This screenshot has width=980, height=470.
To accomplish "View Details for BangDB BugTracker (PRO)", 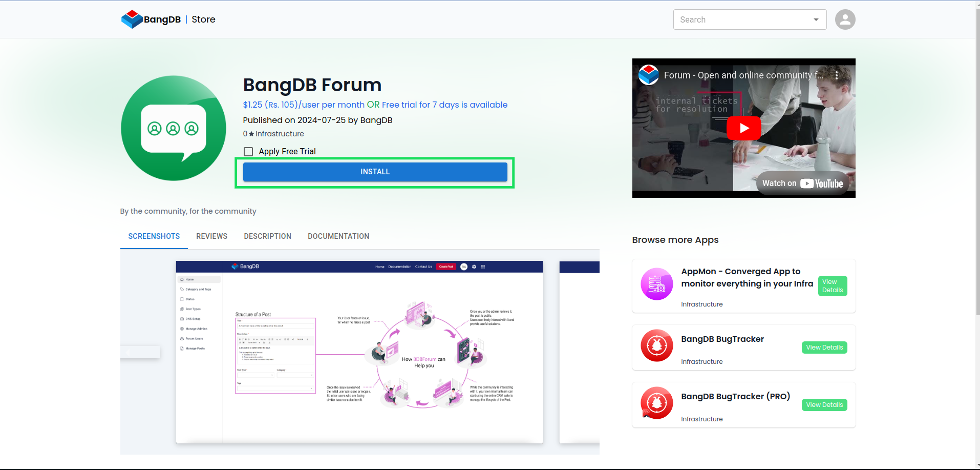I will coord(824,405).
